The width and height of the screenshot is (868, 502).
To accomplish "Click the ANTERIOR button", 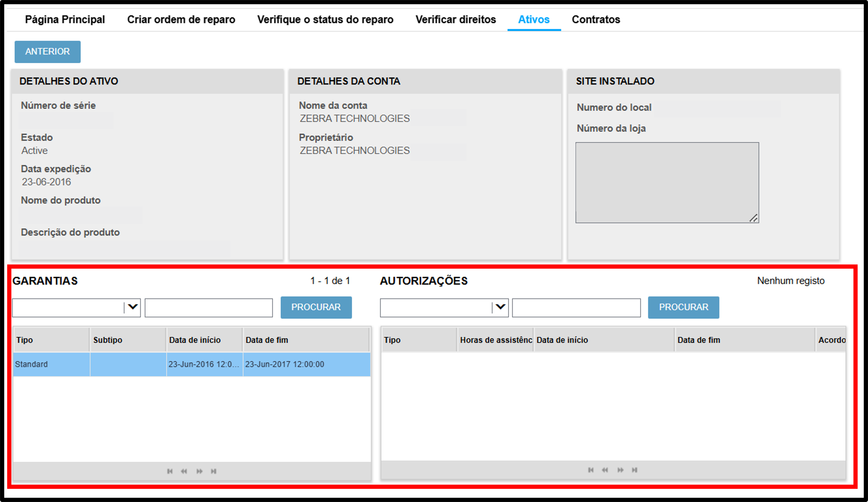I will pos(47,52).
